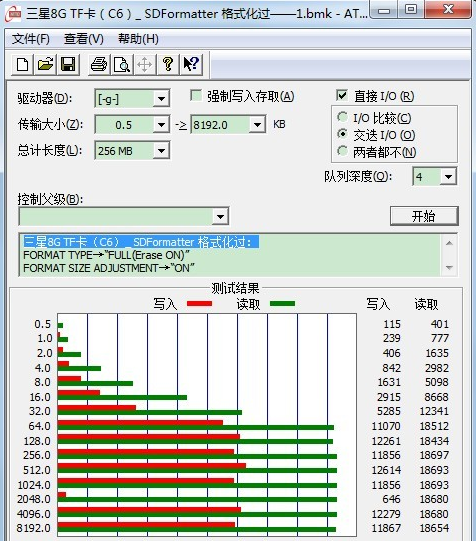Viewport: 476px width, 541px height.
Task: Uncheck the 直接 I/O (R) checkbox
Action: click(342, 95)
